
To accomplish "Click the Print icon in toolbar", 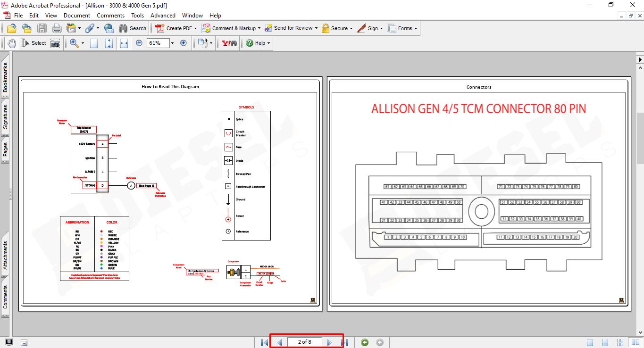I will click(57, 28).
